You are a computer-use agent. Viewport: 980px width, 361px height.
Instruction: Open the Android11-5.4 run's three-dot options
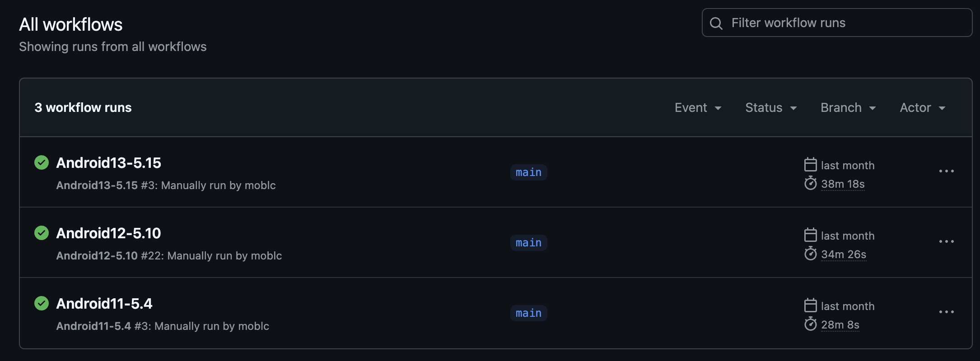pos(946,312)
